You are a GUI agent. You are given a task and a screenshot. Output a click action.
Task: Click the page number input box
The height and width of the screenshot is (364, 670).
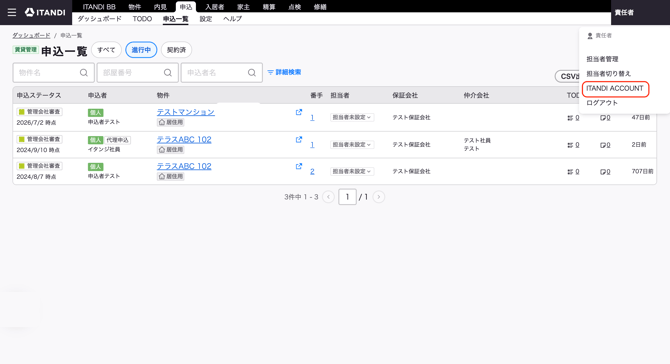(347, 197)
